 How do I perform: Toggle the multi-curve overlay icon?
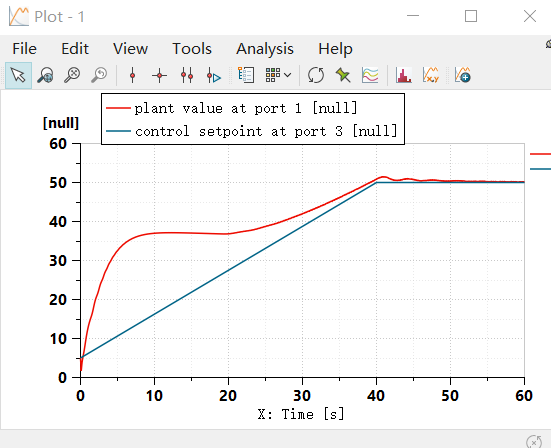pos(370,75)
